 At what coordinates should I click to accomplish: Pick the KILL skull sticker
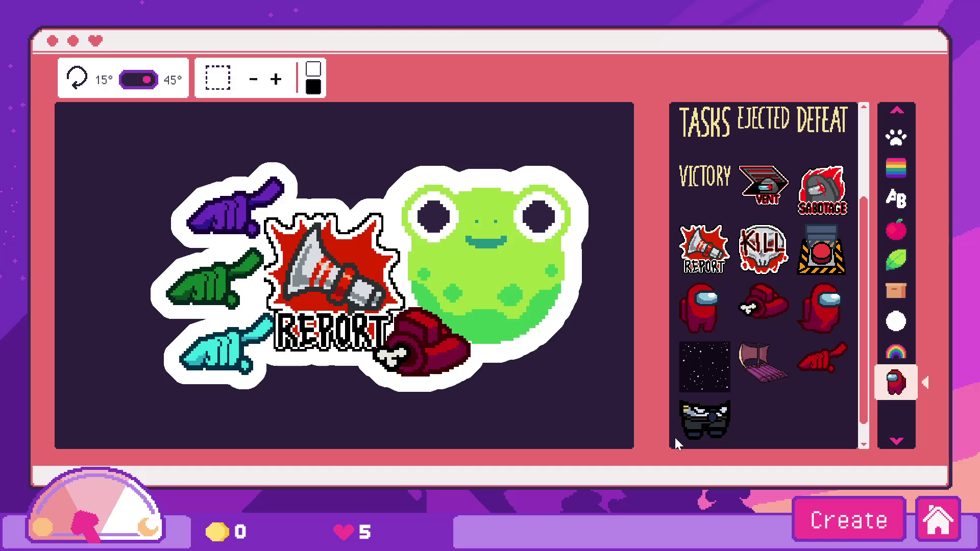[763, 249]
